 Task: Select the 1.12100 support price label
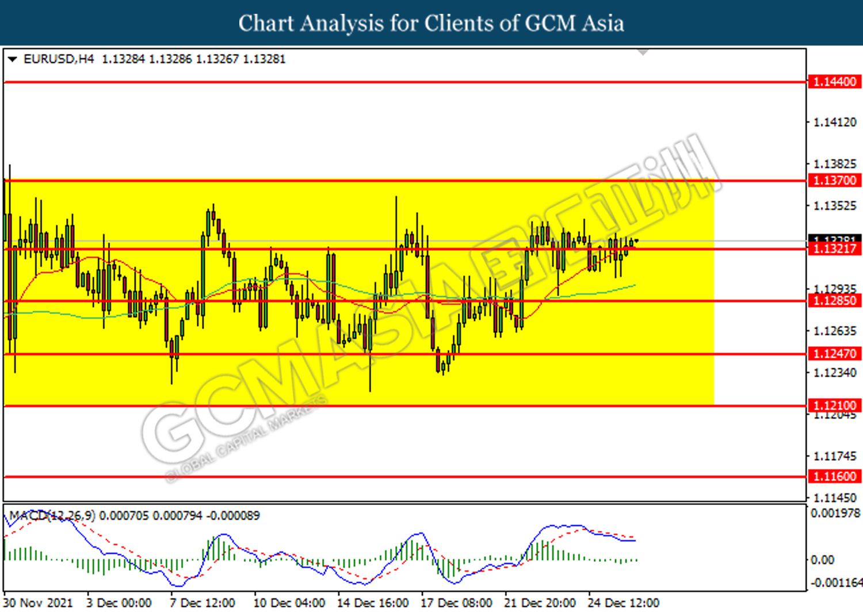coord(835,405)
